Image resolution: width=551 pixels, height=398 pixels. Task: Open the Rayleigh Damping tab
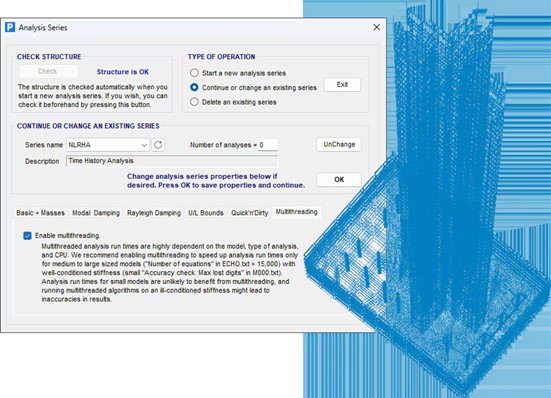pyautogui.click(x=154, y=213)
